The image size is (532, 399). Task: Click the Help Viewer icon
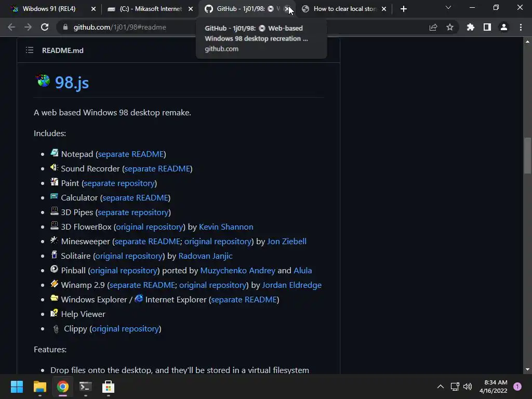click(x=54, y=313)
